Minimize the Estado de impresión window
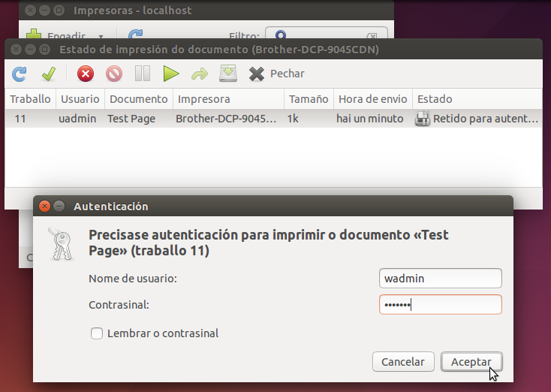 coord(31,50)
